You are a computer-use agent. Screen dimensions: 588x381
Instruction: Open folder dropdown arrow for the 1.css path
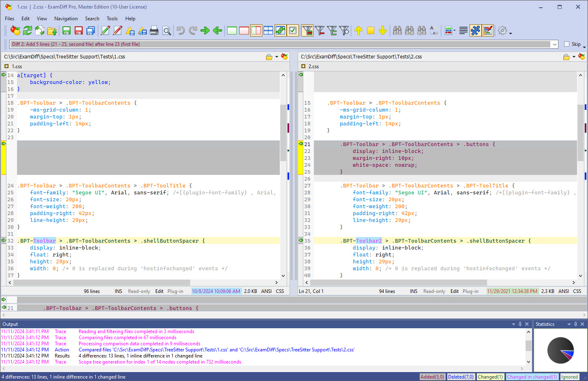click(277, 57)
